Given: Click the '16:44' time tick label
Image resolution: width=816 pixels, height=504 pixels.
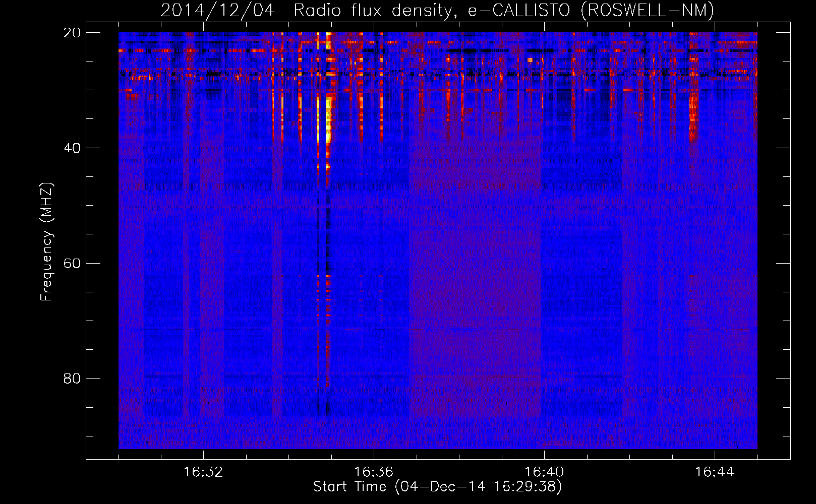Looking at the screenshot, I should tap(715, 472).
